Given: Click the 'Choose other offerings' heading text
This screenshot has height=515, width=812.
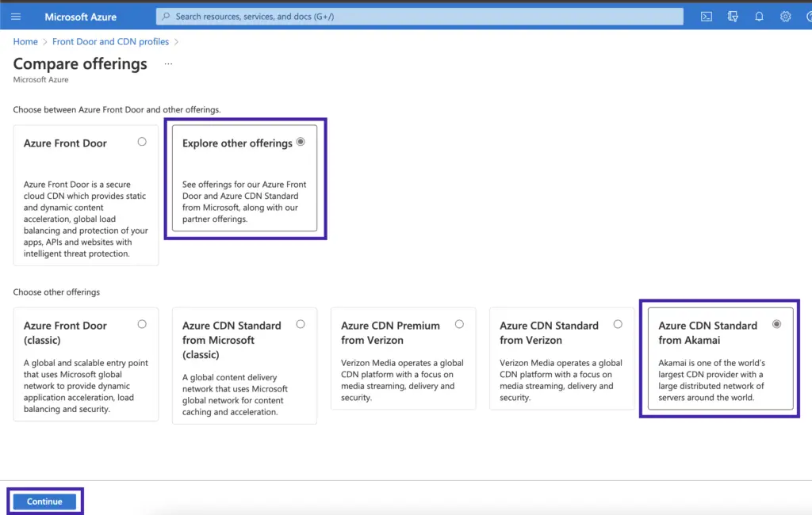Looking at the screenshot, I should pyautogui.click(x=56, y=292).
